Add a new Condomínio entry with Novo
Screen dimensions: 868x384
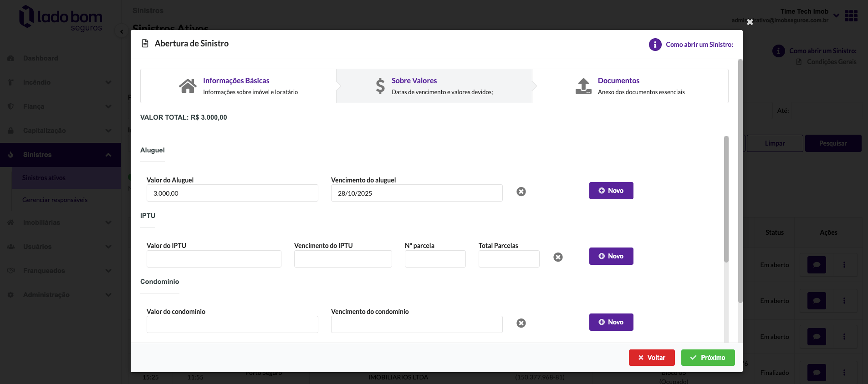pos(611,322)
